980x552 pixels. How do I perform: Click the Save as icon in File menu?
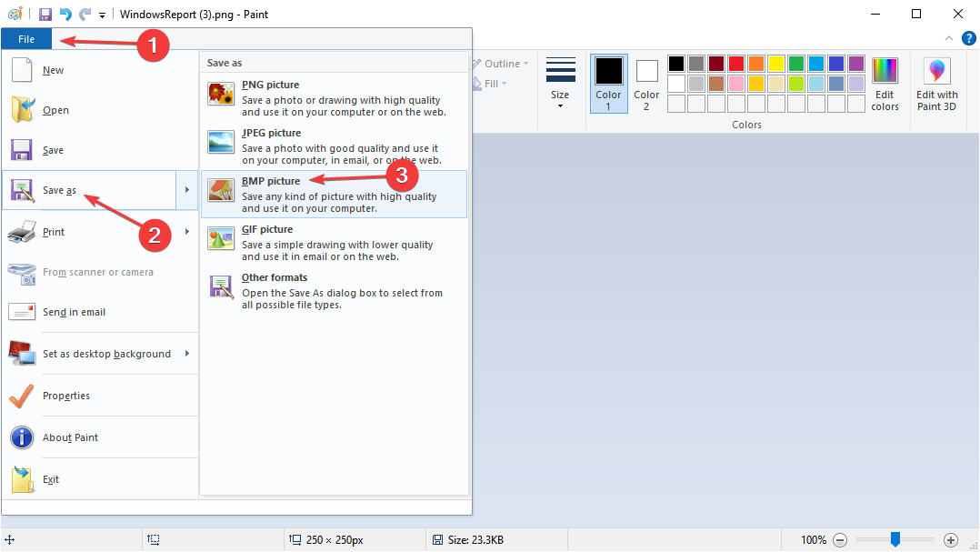coord(22,190)
